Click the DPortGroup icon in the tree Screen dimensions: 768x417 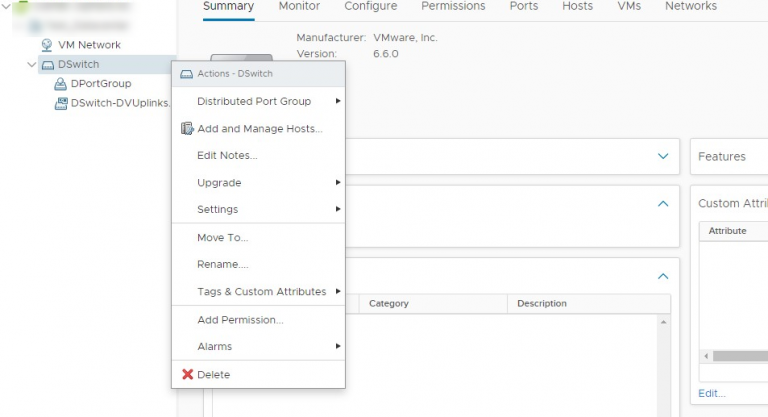60,84
